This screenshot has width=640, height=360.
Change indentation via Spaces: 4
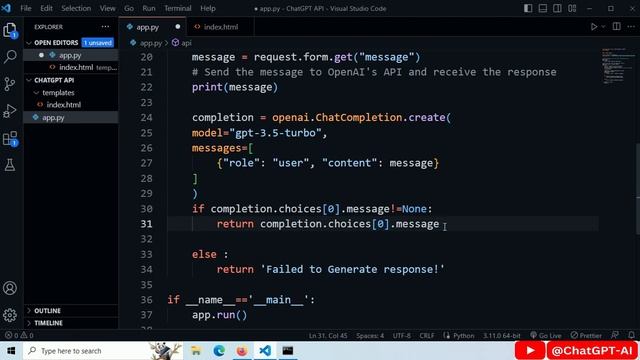click(370, 336)
